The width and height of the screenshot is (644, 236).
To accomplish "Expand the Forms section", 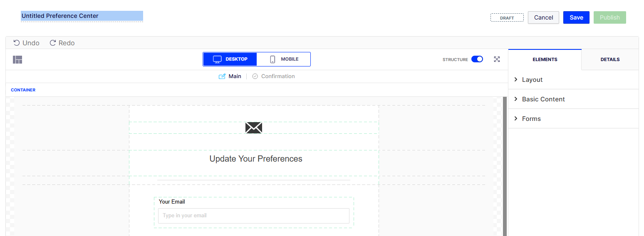I will click(573, 119).
